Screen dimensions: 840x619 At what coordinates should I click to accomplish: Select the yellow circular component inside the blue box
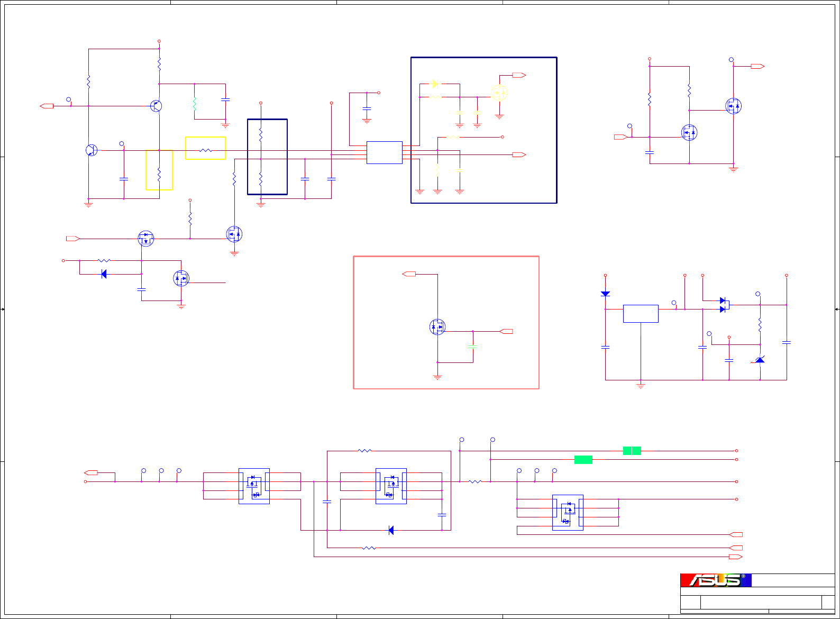pos(499,93)
